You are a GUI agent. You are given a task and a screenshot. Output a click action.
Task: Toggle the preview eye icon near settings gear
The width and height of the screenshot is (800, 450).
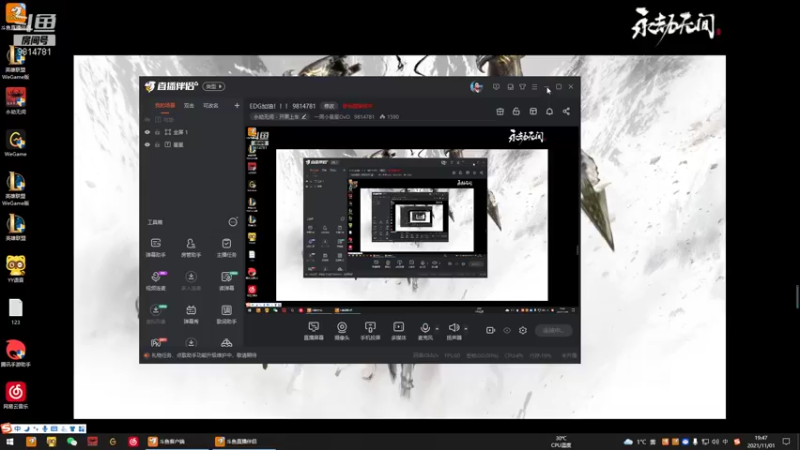[x=507, y=331]
